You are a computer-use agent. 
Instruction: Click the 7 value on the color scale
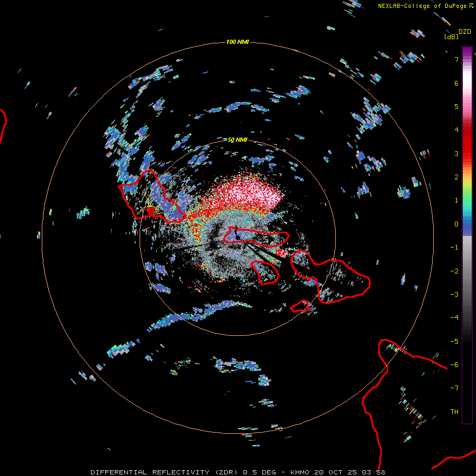coord(456,59)
